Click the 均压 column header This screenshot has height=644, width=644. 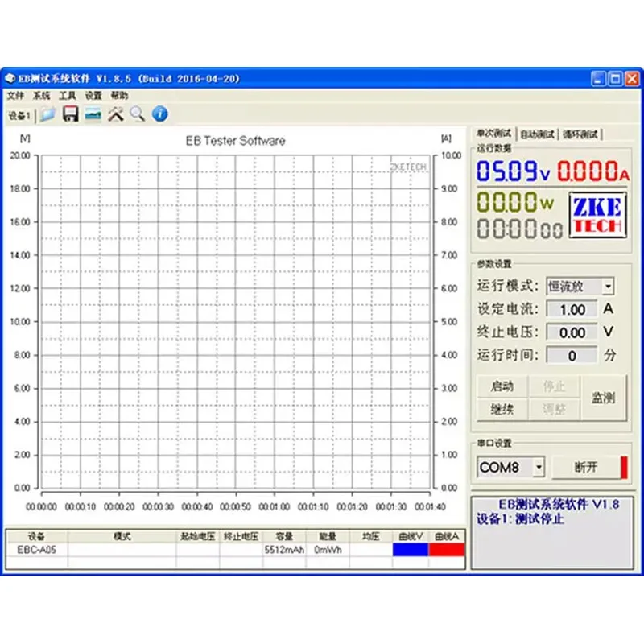click(371, 536)
